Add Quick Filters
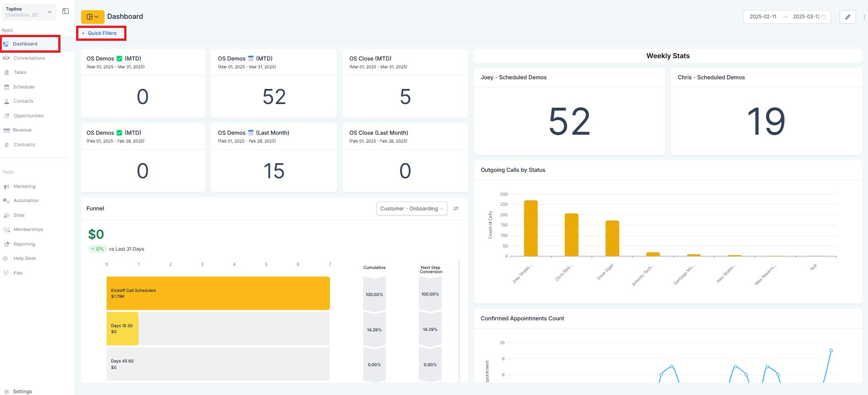Image resolution: width=868 pixels, height=395 pixels. [99, 33]
